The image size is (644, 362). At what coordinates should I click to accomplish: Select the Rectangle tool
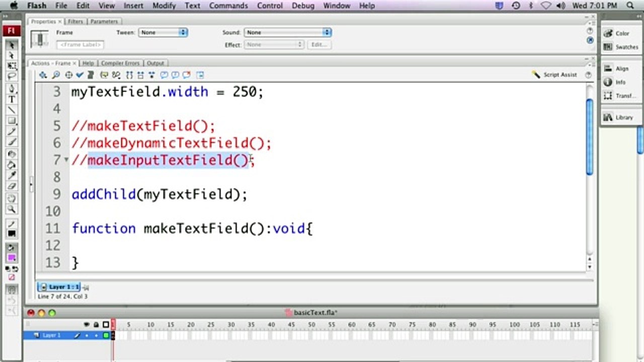[x=12, y=121]
